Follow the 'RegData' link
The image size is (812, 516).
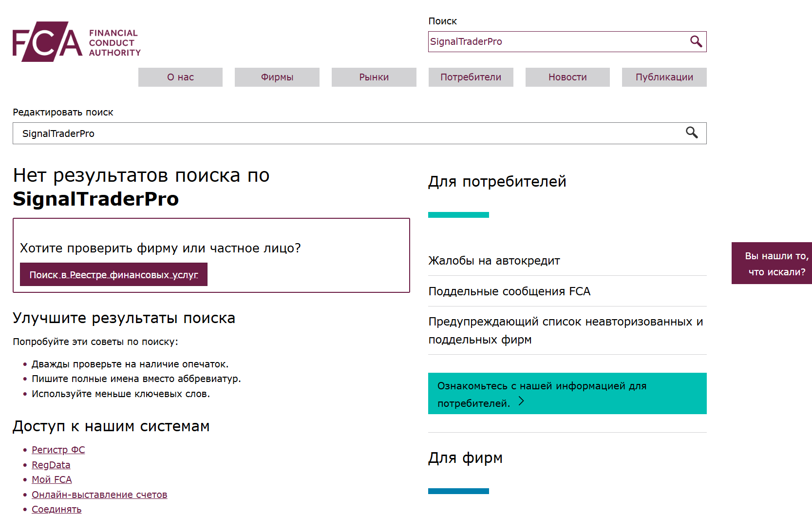coord(51,465)
